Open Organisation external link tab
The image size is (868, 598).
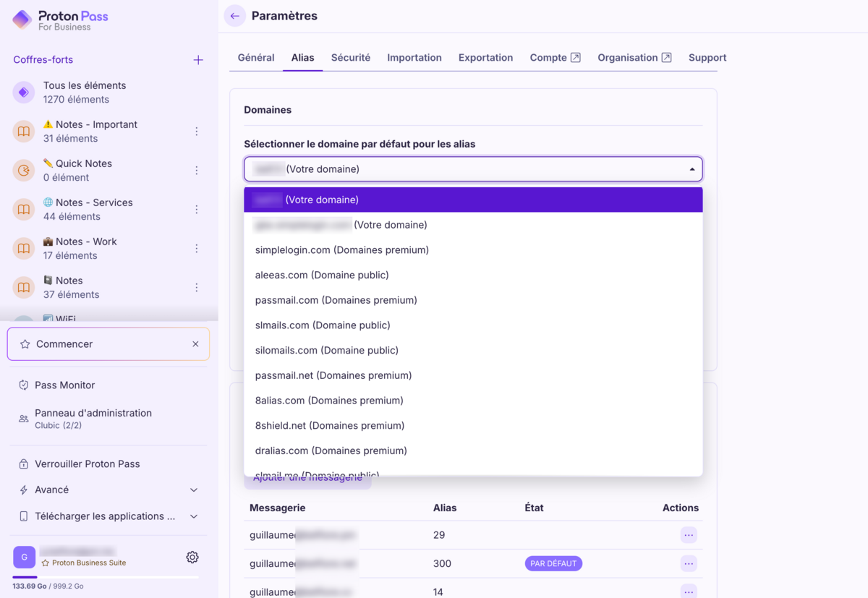pyautogui.click(x=634, y=58)
